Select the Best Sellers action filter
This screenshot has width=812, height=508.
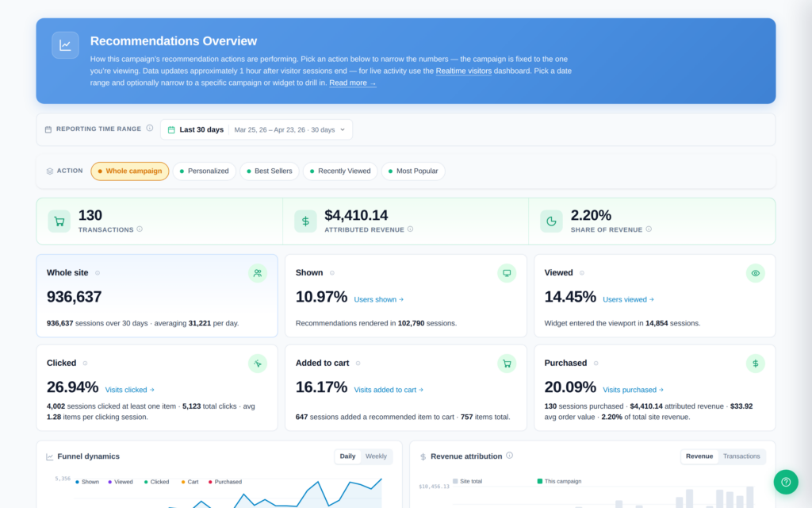pyautogui.click(x=270, y=171)
